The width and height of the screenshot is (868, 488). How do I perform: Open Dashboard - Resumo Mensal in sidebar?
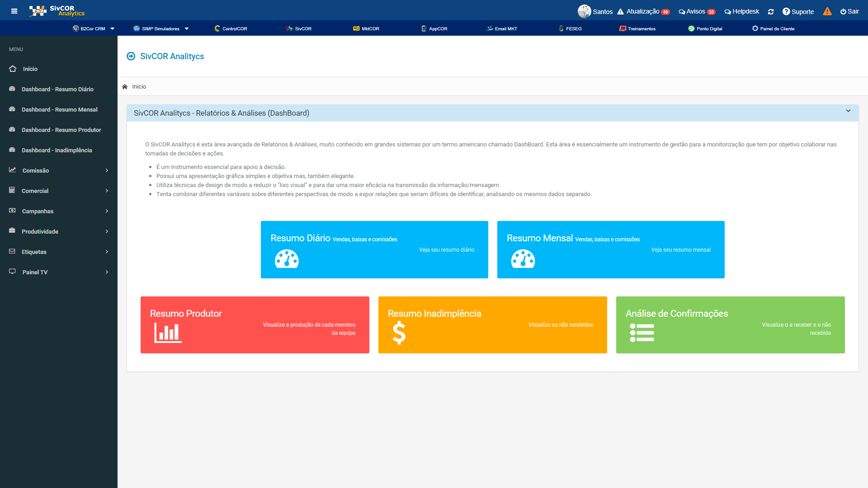click(x=59, y=109)
